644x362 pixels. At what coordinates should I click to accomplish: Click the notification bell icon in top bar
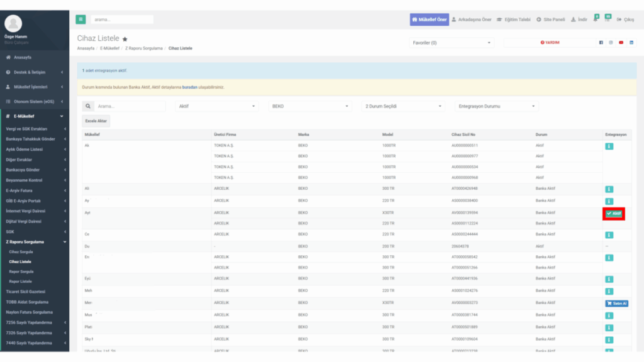[x=596, y=19]
